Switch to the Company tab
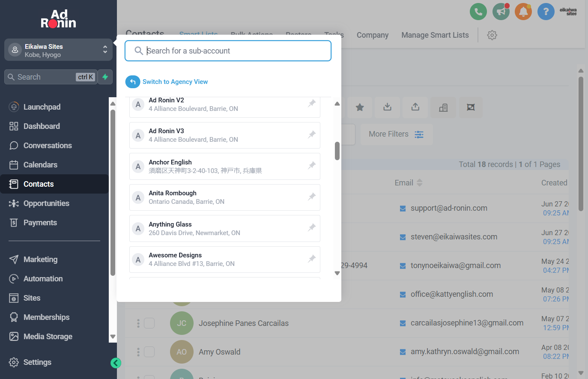Image resolution: width=588 pixels, height=379 pixels. pyautogui.click(x=373, y=35)
